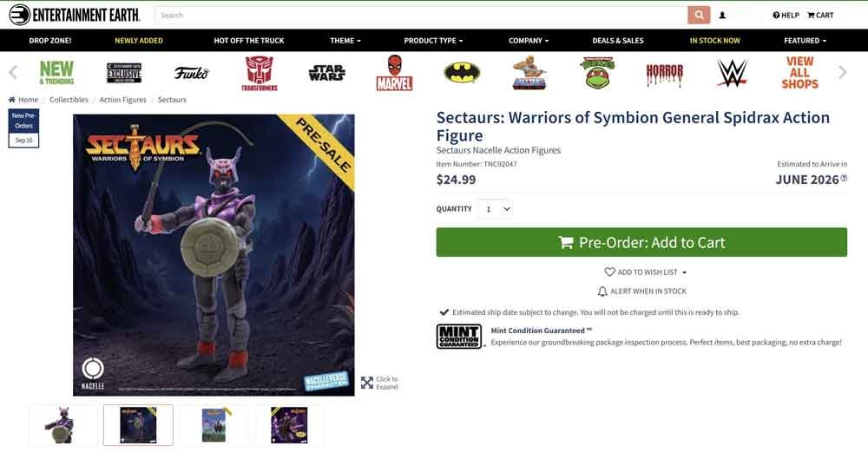868x452 pixels.
Task: Select the Teenage Mutant Ninja Turtles icon
Action: coord(597,73)
